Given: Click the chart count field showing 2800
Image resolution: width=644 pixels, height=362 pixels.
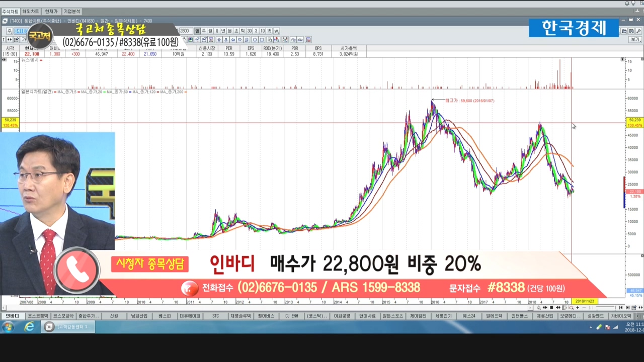Looking at the screenshot, I should 186,31.
